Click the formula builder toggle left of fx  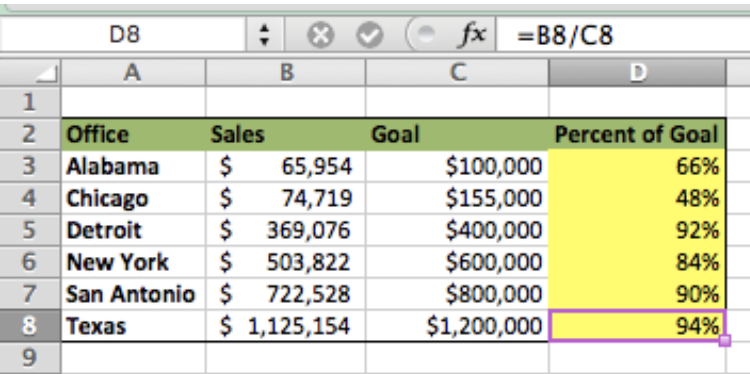[x=425, y=34]
